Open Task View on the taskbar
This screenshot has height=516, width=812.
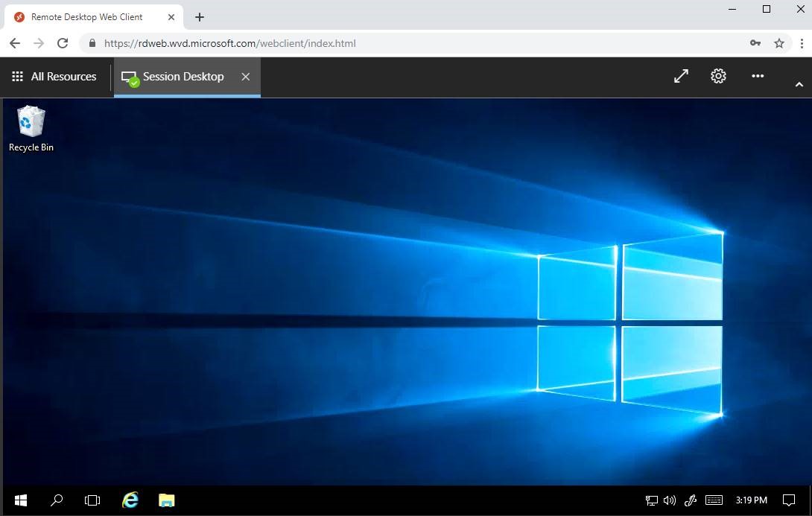point(92,500)
